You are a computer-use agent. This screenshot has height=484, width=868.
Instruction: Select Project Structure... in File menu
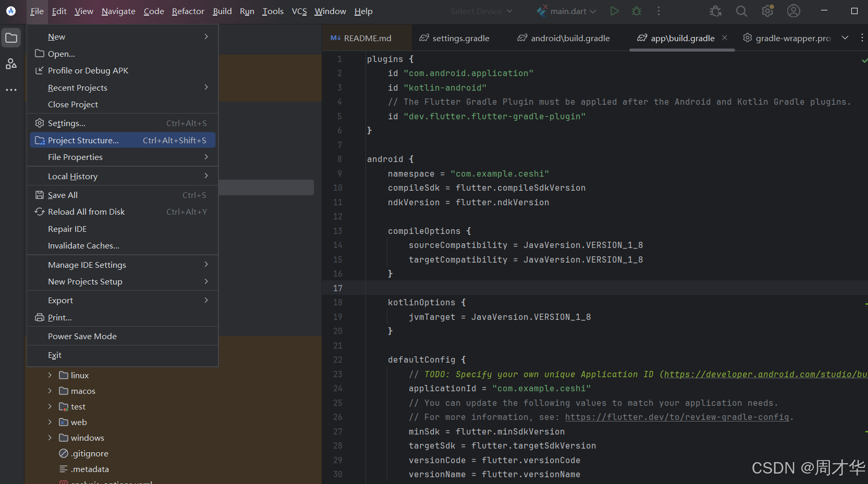click(83, 140)
